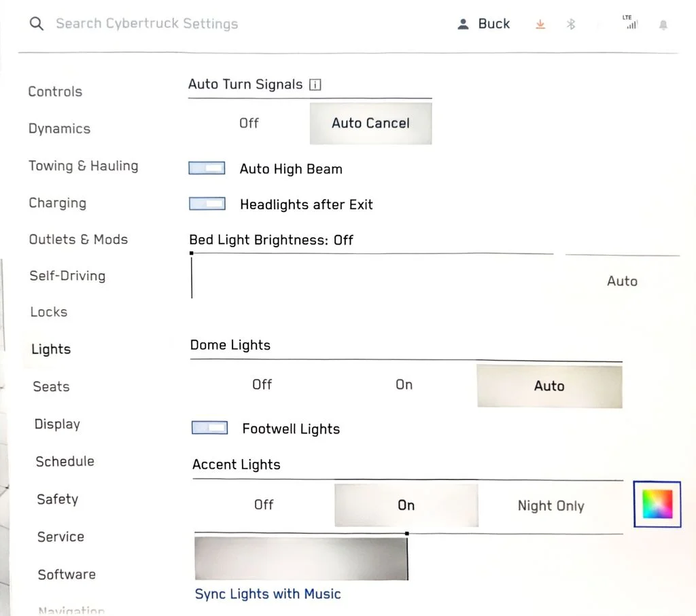Screen dimensions: 696x616
Task: Set Dome Lights to Auto
Action: click(x=549, y=386)
